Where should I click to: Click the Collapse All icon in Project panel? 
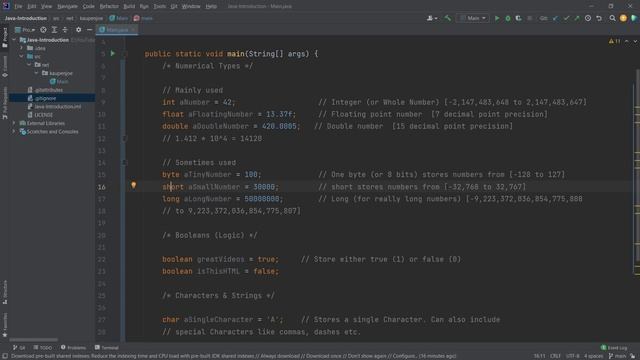(65, 30)
